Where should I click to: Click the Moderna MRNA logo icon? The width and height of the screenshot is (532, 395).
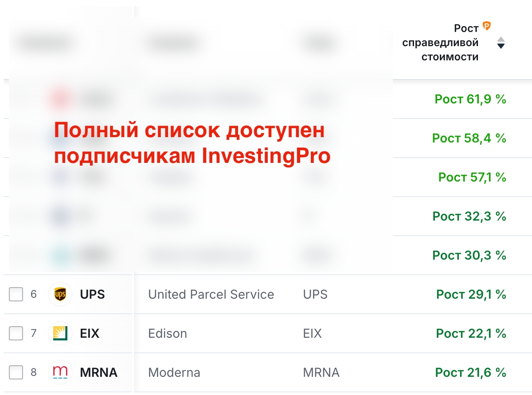60,372
